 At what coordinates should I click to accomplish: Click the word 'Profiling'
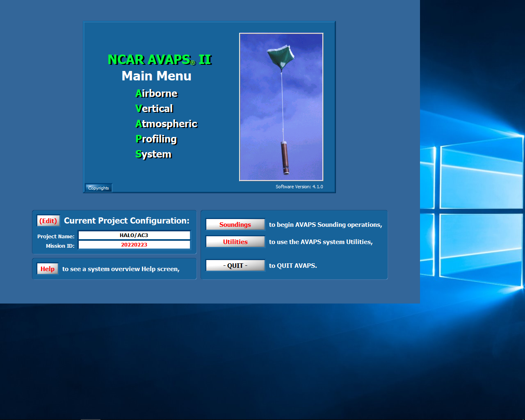coord(156,139)
